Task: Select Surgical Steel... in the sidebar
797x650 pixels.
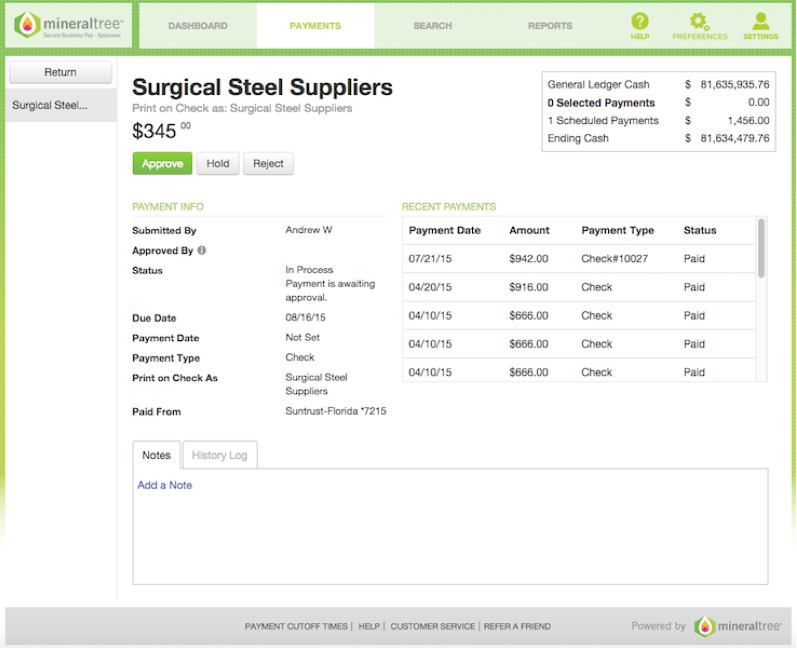Action: coord(61,105)
